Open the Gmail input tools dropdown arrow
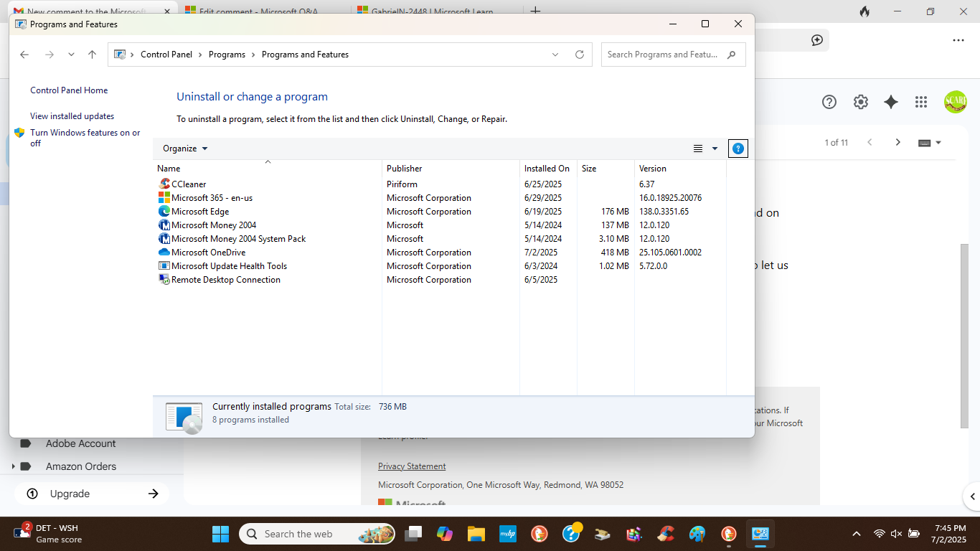980x551 pixels. click(x=938, y=143)
